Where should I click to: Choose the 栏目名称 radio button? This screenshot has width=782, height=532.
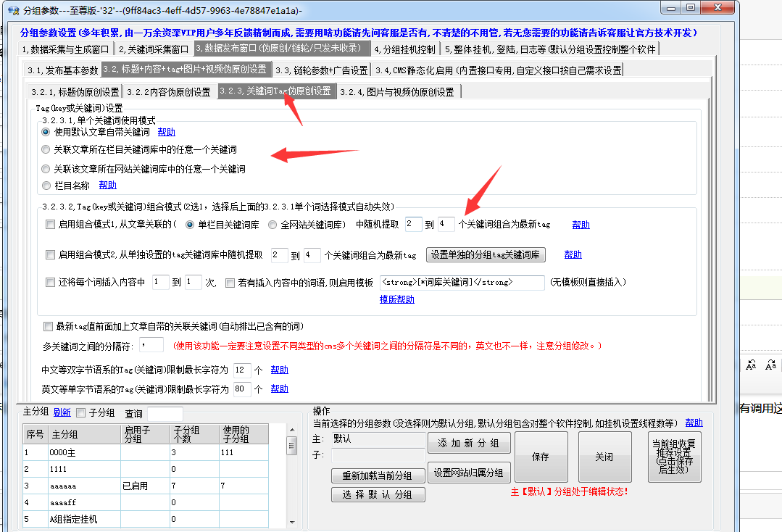tap(46, 186)
